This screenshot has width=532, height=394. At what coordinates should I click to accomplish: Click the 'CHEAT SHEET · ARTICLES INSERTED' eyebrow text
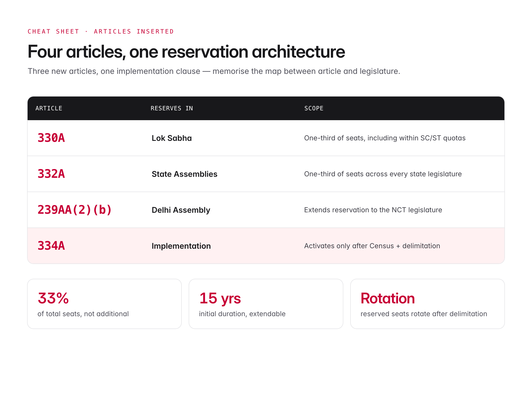coord(101,32)
